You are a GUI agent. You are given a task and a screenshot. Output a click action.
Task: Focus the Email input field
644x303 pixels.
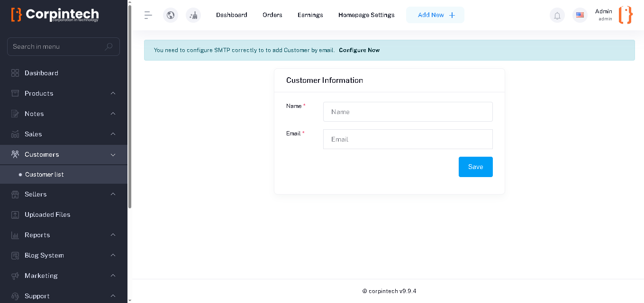(x=408, y=139)
